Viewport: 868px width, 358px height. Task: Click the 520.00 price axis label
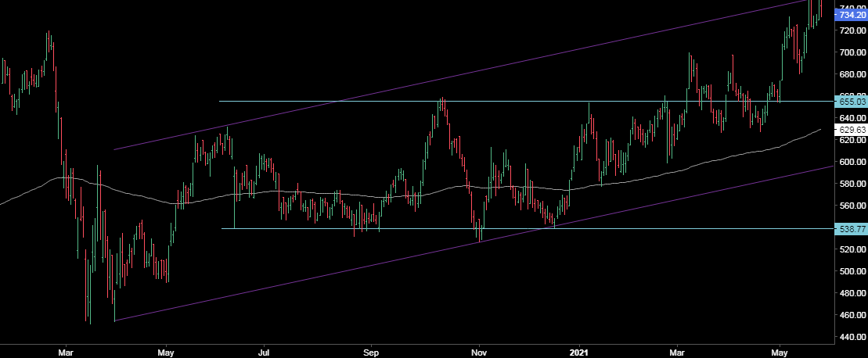[852, 249]
